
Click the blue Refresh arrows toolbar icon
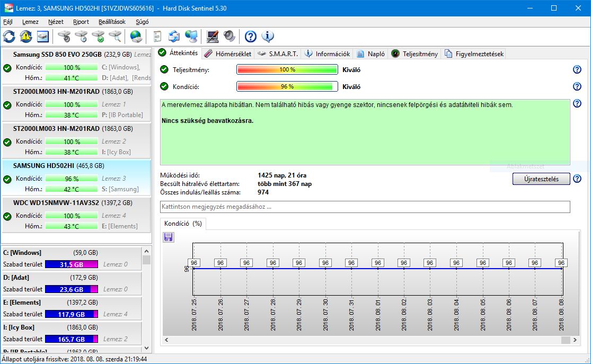(x=9, y=37)
